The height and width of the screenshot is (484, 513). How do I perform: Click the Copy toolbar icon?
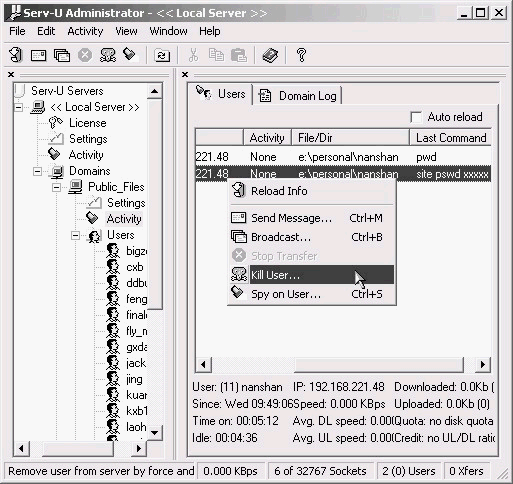click(x=216, y=55)
